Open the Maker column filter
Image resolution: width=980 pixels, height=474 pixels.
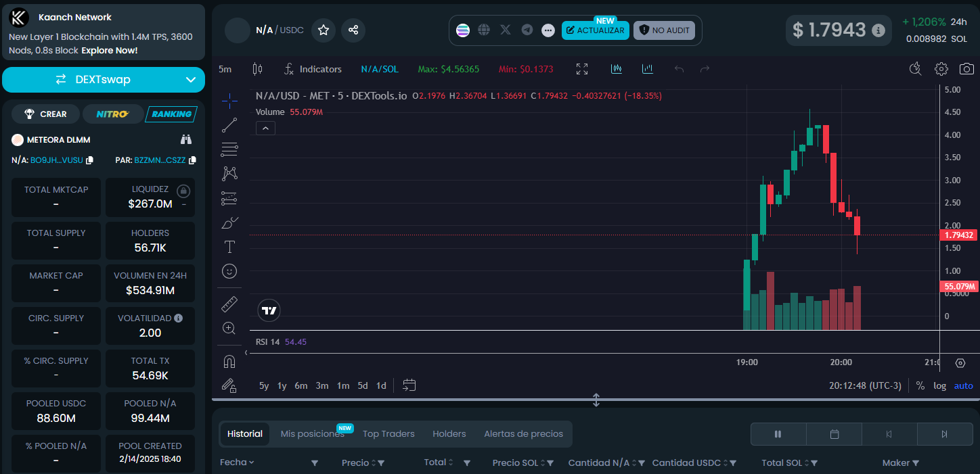click(916, 463)
